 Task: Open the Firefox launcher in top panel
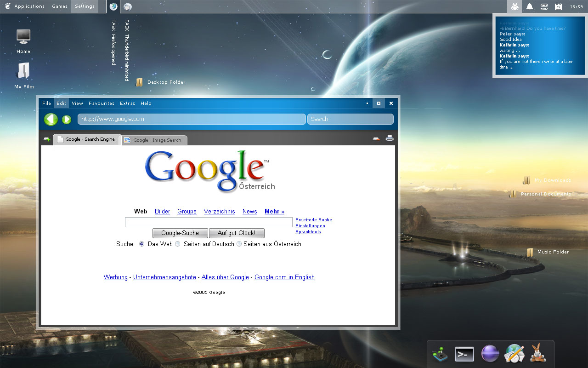pyautogui.click(x=113, y=6)
